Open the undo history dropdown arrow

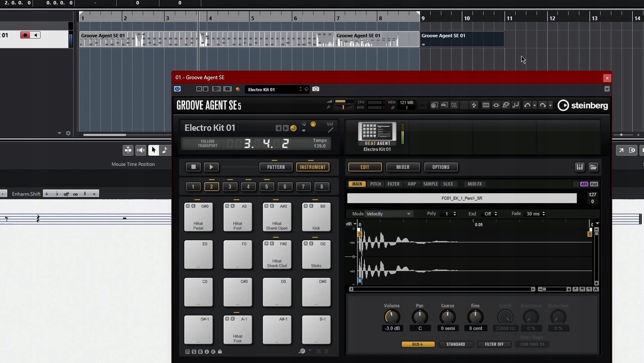[535, 105]
